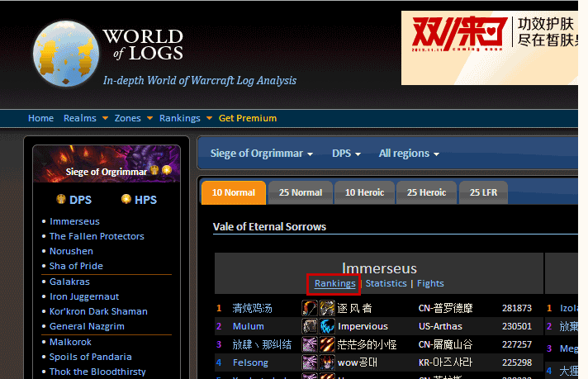Click first spec icon in rank 3 row
The width and height of the screenshot is (588, 379).
[310, 344]
